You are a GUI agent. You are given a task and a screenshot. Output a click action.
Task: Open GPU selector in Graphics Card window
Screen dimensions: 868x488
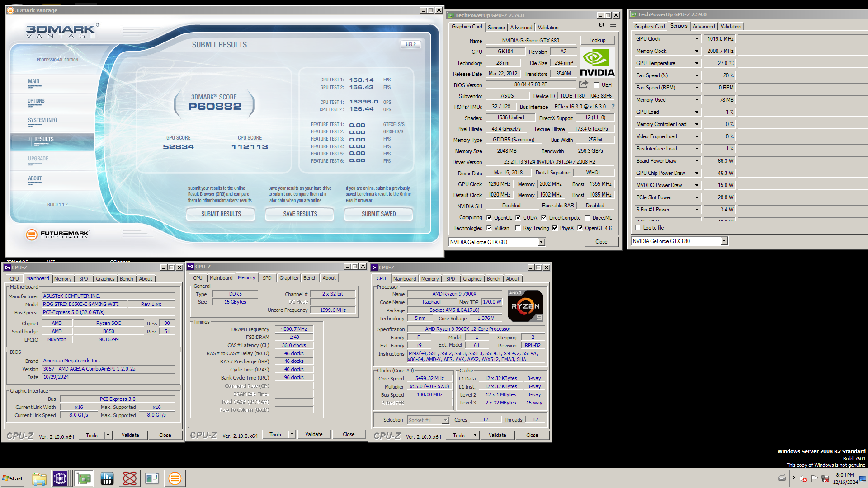pyautogui.click(x=541, y=242)
